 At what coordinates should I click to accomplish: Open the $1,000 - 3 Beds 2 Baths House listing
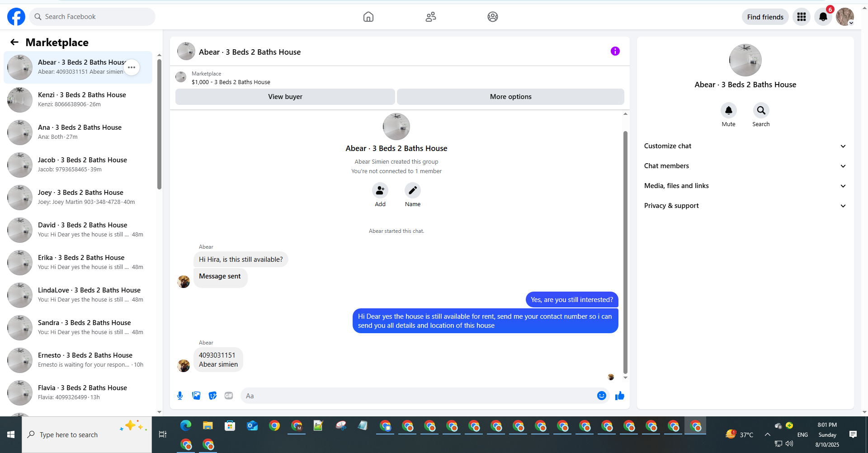click(x=231, y=82)
